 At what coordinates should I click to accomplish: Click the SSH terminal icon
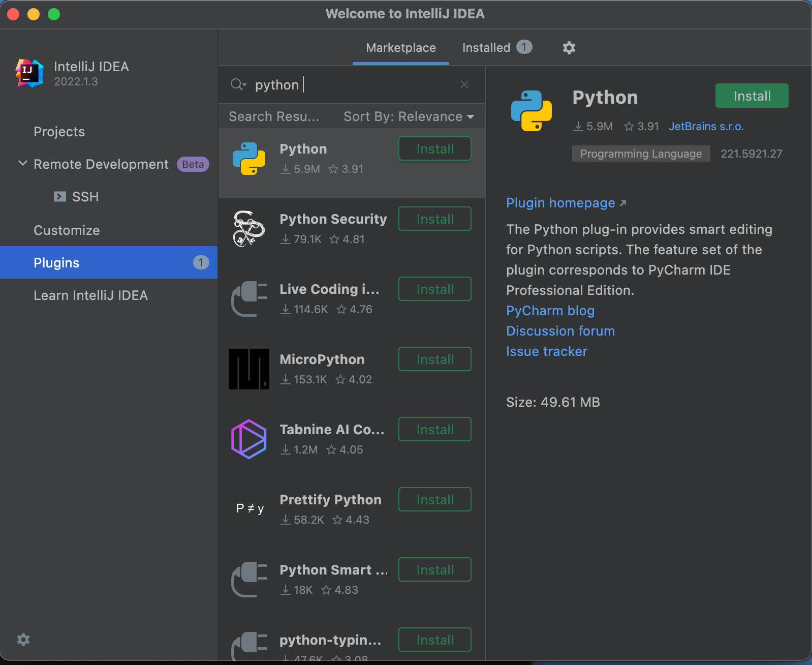(60, 197)
